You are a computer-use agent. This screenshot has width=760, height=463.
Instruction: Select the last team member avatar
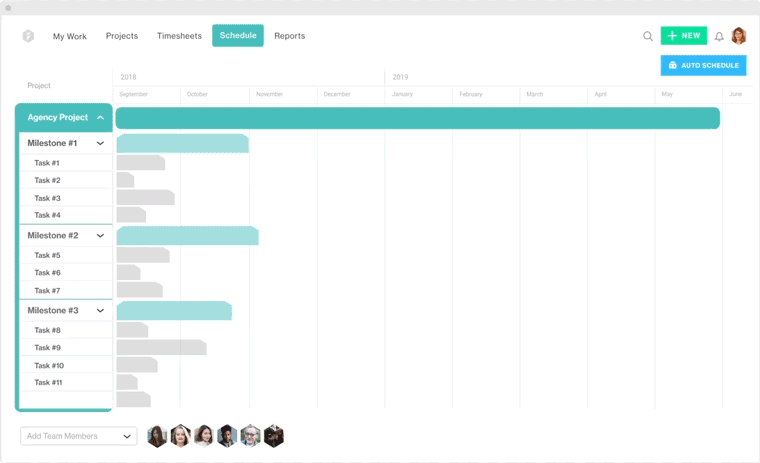click(274, 436)
